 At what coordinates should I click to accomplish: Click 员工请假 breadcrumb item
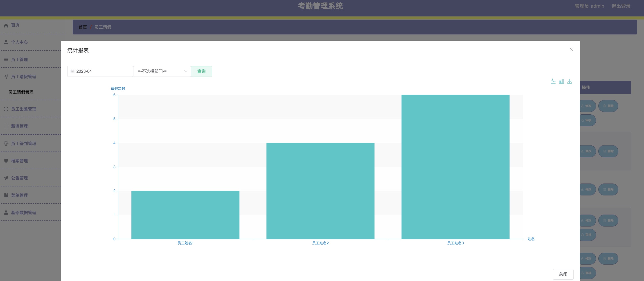[x=103, y=27]
